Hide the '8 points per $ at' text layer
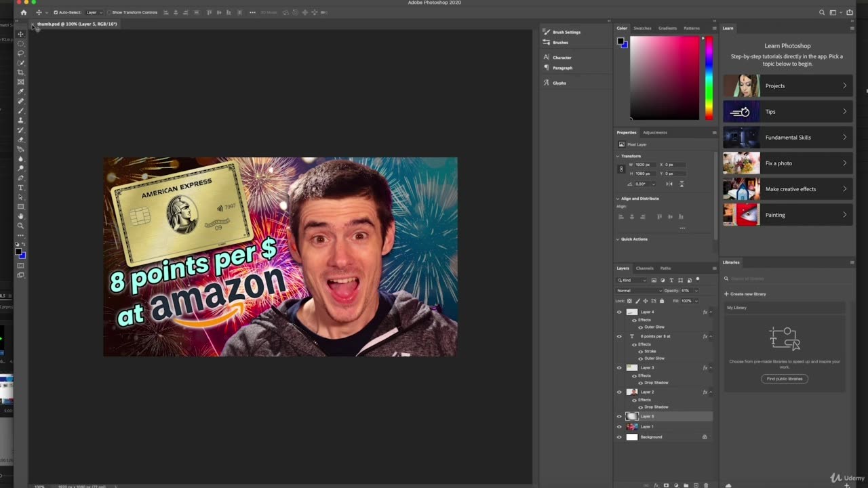The height and width of the screenshot is (488, 868). 619,337
